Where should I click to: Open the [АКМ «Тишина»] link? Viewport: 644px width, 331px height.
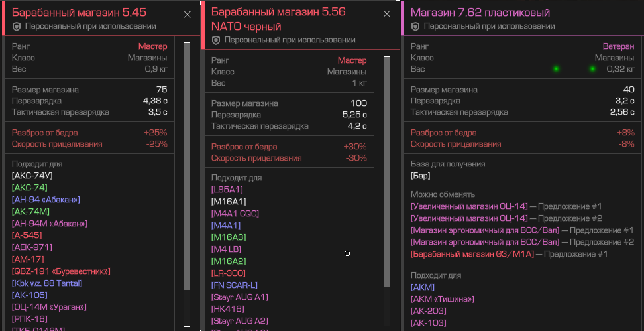(x=443, y=299)
